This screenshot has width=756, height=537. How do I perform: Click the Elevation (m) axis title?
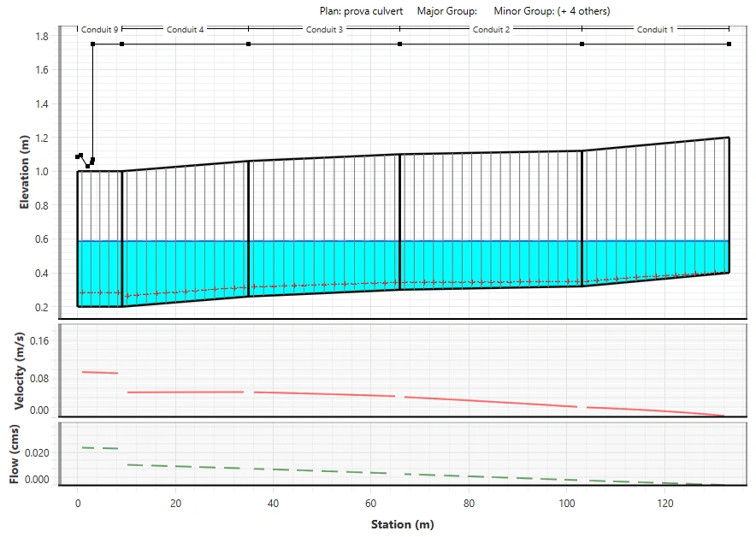pos(25,170)
